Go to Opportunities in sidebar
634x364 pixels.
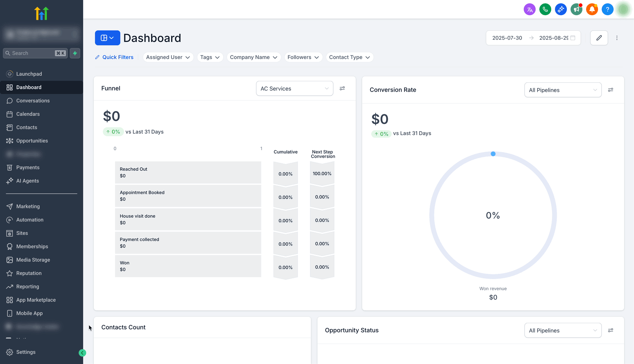(x=32, y=141)
